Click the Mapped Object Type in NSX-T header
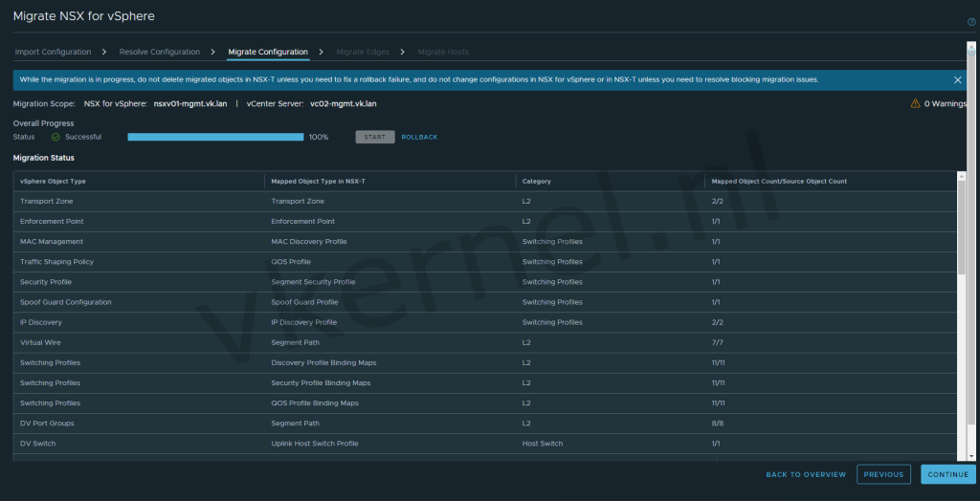Screen dimensions: 980x501 318,181
